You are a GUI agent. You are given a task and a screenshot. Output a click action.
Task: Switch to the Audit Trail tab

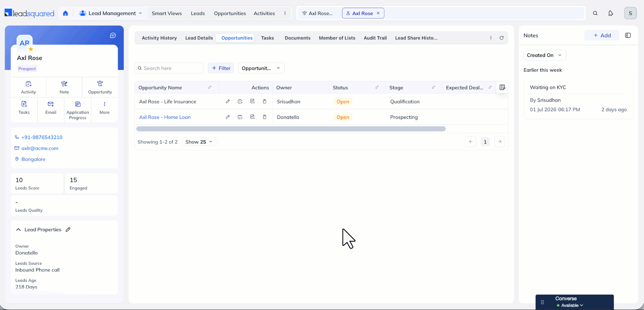375,38
